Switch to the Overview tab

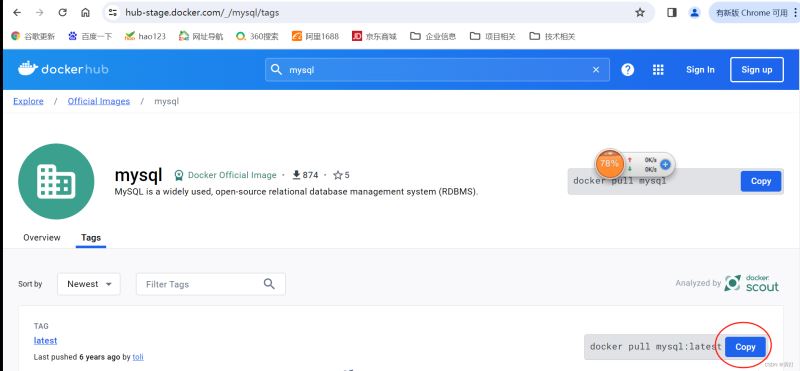42,237
